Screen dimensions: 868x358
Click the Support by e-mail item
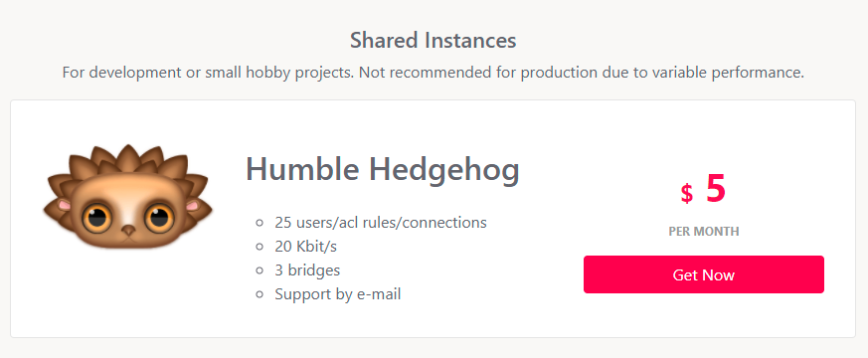point(338,293)
